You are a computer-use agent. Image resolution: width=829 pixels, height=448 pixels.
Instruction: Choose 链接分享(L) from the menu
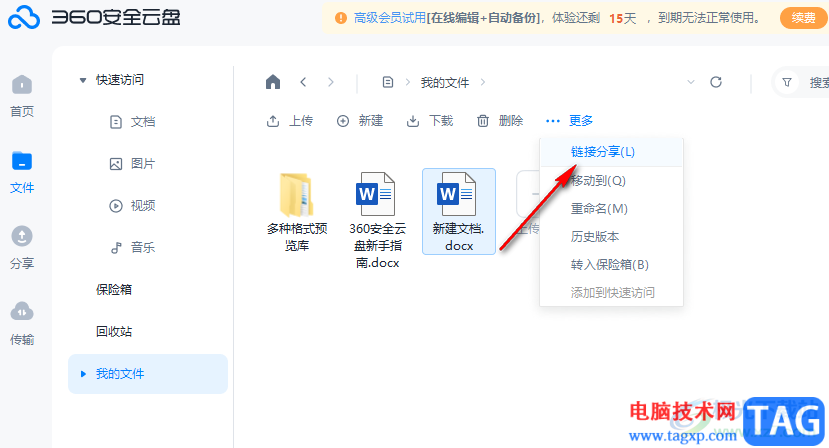[x=611, y=152]
